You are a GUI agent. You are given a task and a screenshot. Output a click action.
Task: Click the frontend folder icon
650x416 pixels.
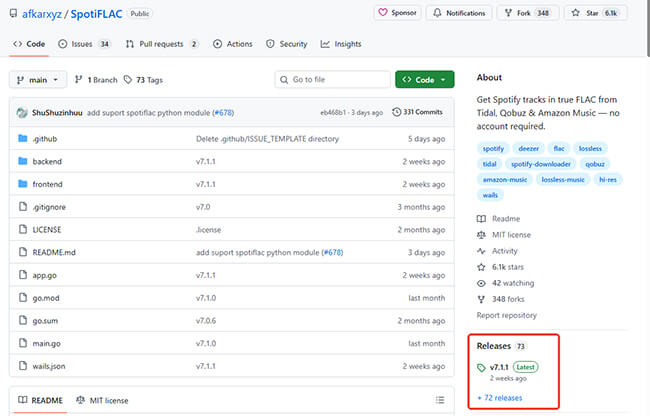click(23, 184)
